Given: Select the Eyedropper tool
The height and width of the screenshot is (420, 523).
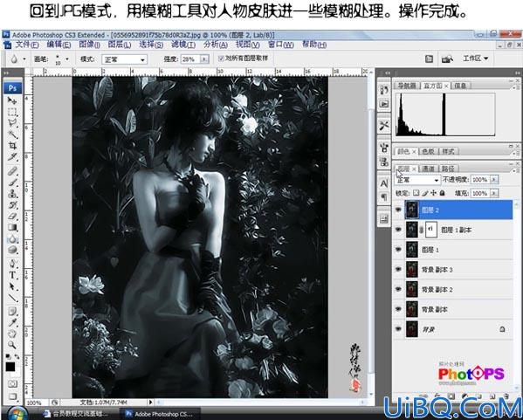Looking at the screenshot, I should click(x=12, y=322).
